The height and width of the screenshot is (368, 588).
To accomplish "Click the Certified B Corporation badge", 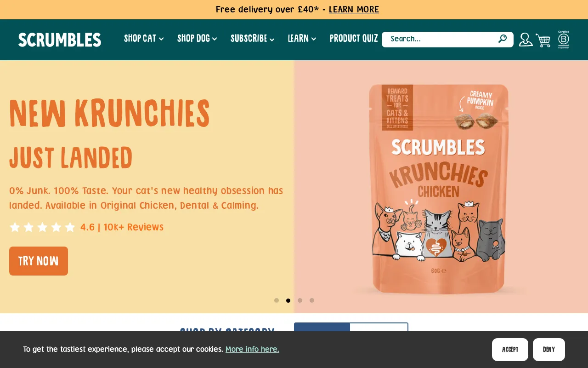I will tap(564, 40).
